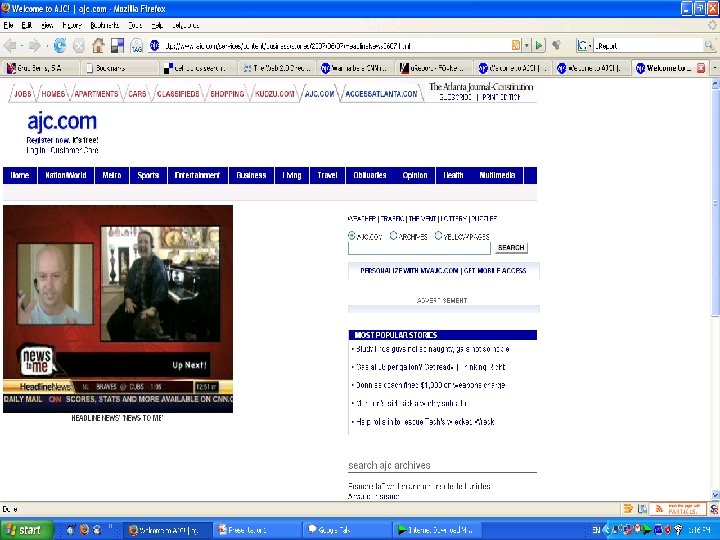Select the ajc.com search radio button
Viewport: 720px width, 540px height.
coord(352,236)
